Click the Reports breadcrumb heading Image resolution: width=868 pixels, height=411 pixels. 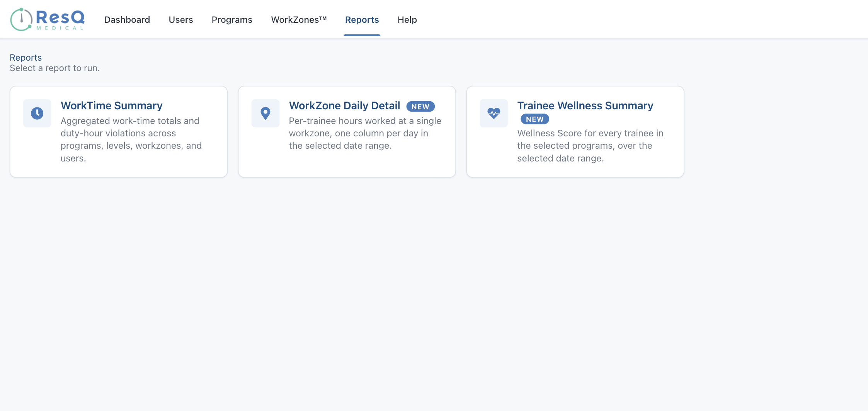(x=26, y=58)
